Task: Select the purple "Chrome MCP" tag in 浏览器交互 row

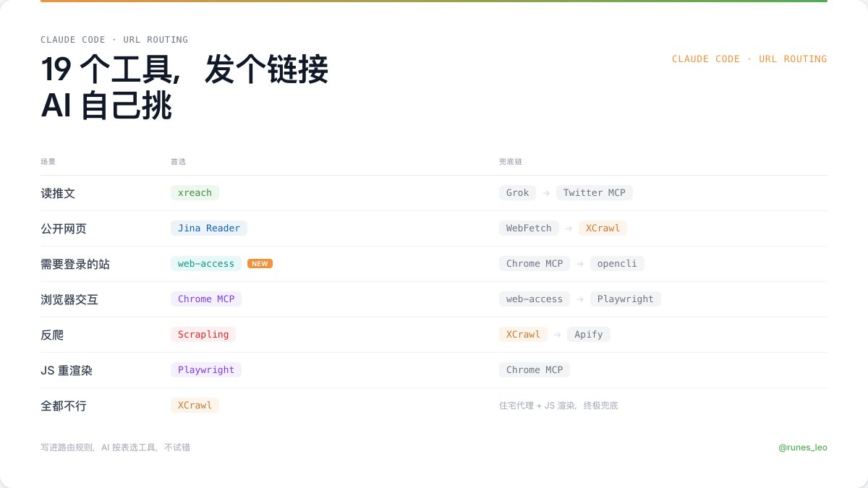Action: pyautogui.click(x=206, y=299)
